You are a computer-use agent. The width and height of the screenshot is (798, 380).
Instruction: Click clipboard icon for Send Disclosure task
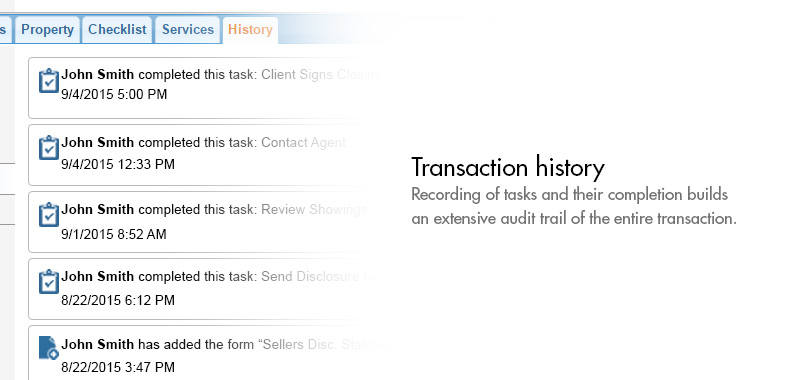click(x=49, y=282)
